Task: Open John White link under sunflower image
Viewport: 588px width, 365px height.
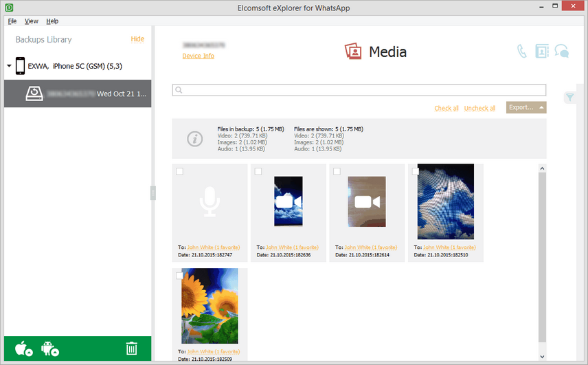Action: (214, 351)
